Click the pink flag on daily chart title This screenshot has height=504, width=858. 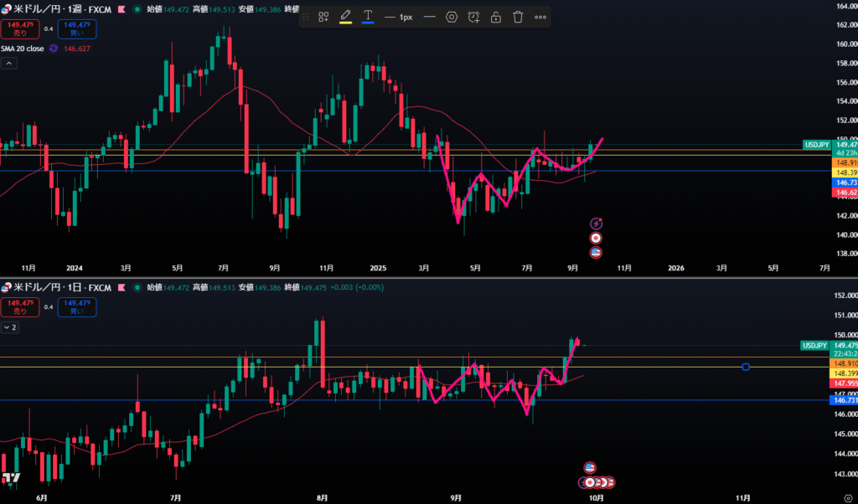pos(122,287)
